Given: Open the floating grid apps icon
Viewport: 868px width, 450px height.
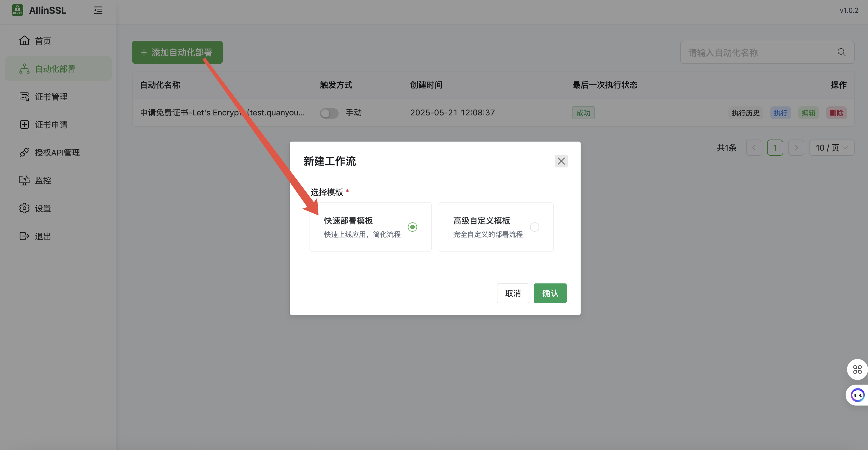Looking at the screenshot, I should pos(857,369).
